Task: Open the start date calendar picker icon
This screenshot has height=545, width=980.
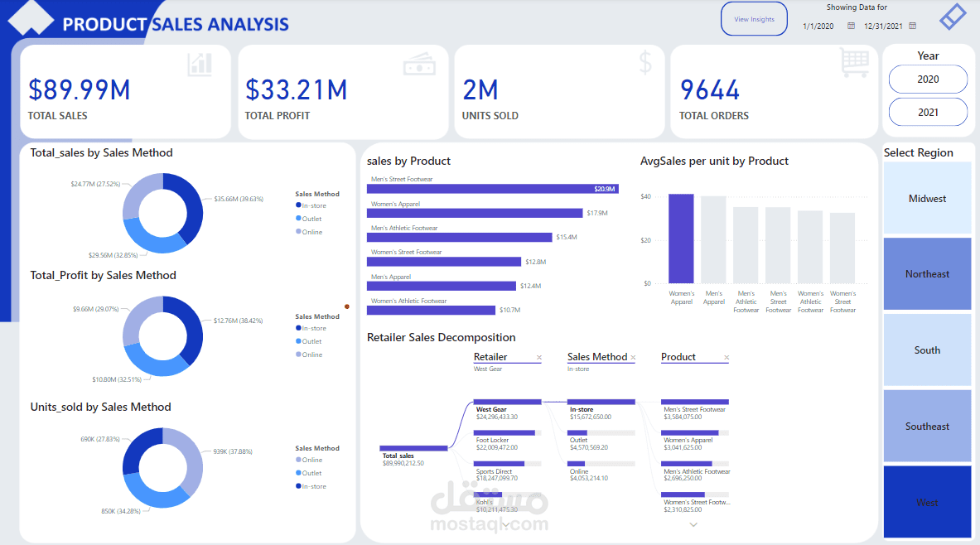Action: (851, 26)
